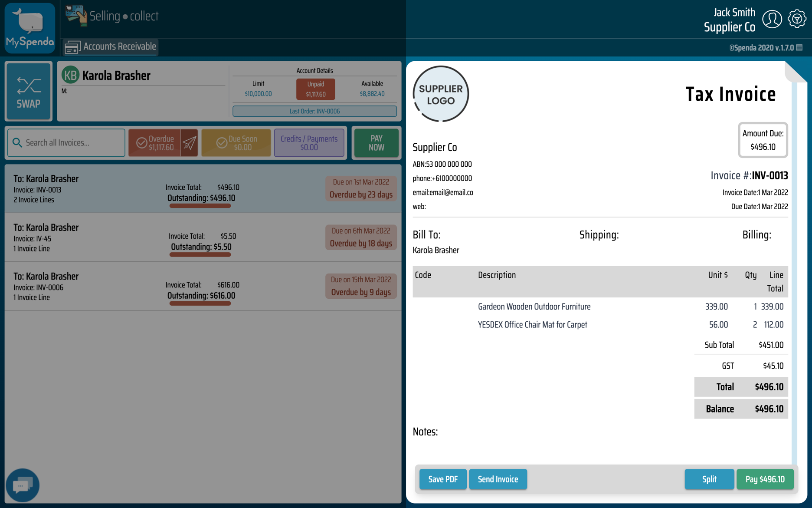
Task: Open the MySpenda home logo
Action: 30,28
